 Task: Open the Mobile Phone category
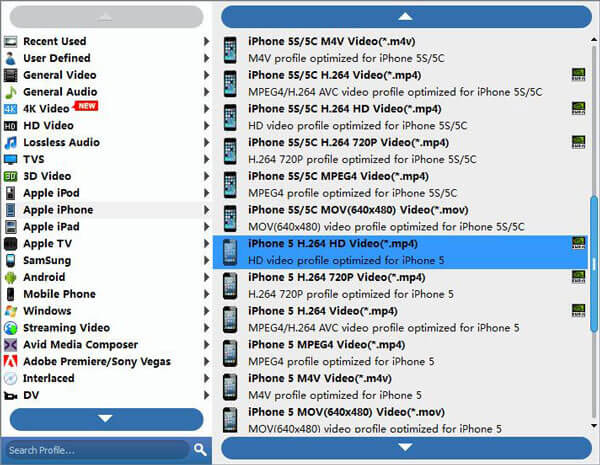point(106,294)
